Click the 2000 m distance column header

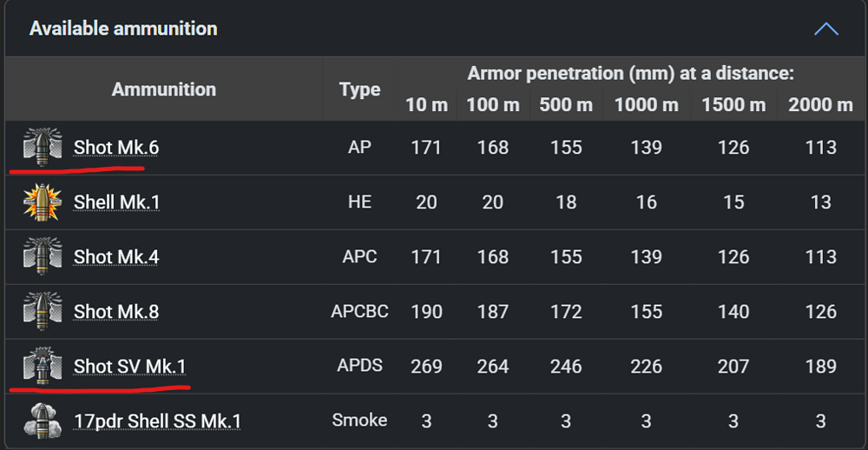[820, 105]
